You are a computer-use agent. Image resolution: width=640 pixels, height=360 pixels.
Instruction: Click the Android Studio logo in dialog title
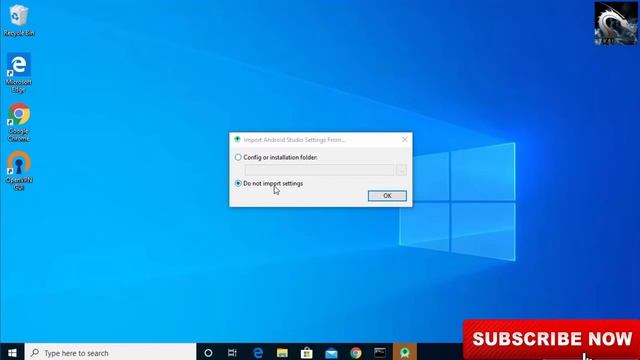pyautogui.click(x=237, y=140)
